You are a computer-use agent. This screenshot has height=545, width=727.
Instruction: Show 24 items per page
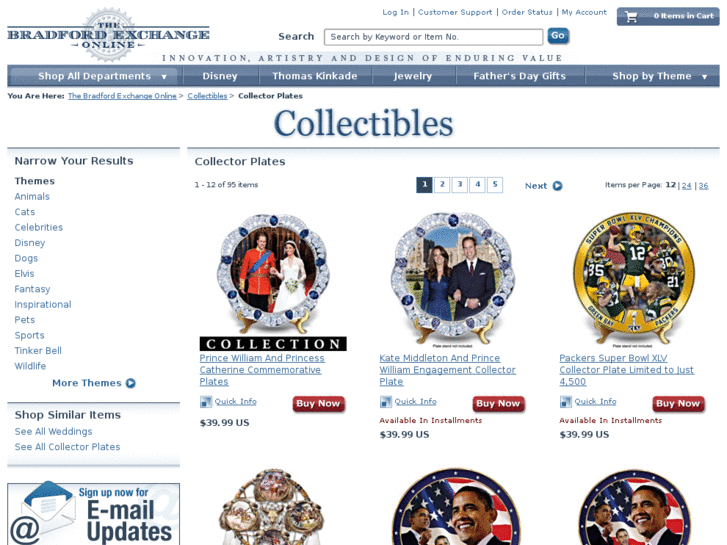click(687, 186)
